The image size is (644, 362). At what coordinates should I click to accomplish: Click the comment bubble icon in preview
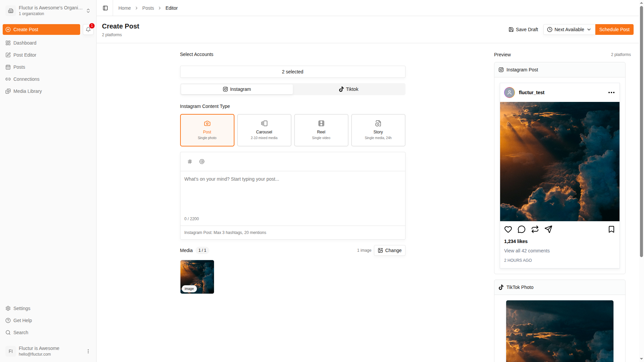[522, 229]
